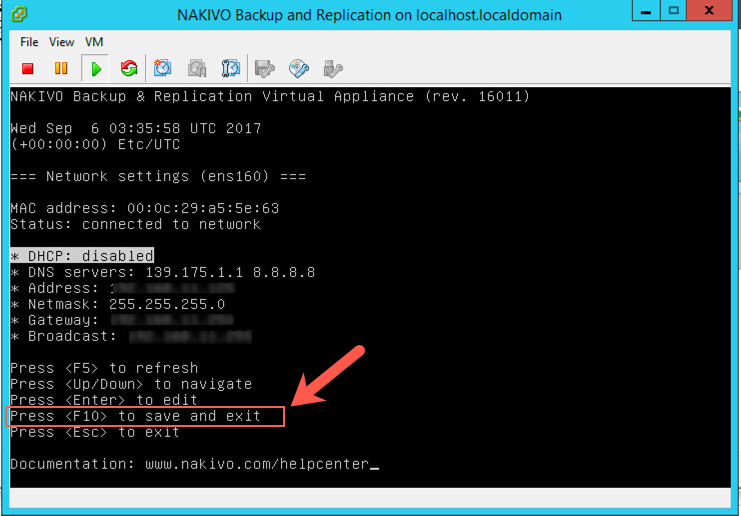Open the File menu

coord(29,42)
